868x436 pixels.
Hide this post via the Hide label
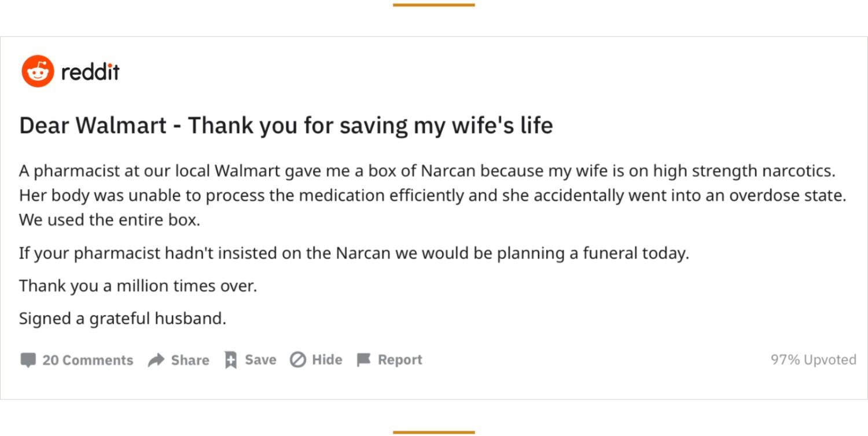point(327,360)
